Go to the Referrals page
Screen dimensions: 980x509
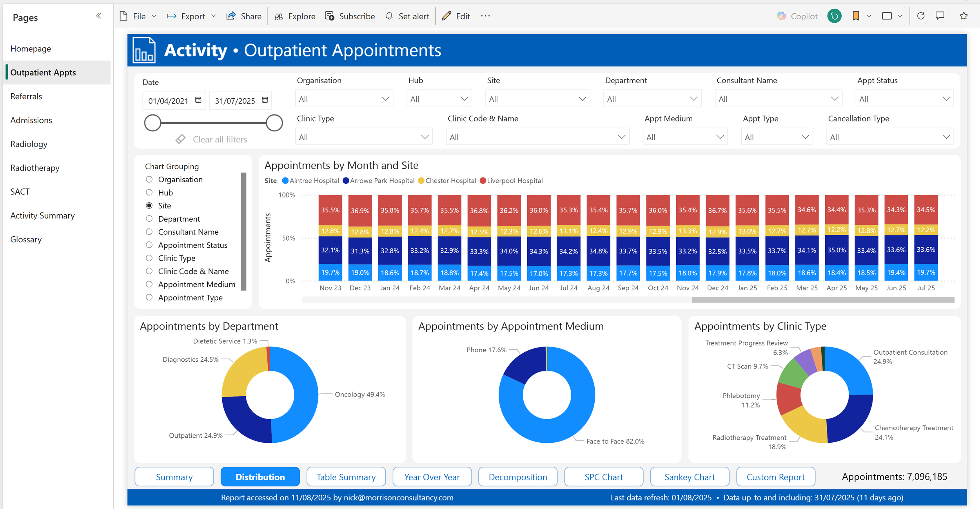pos(26,96)
